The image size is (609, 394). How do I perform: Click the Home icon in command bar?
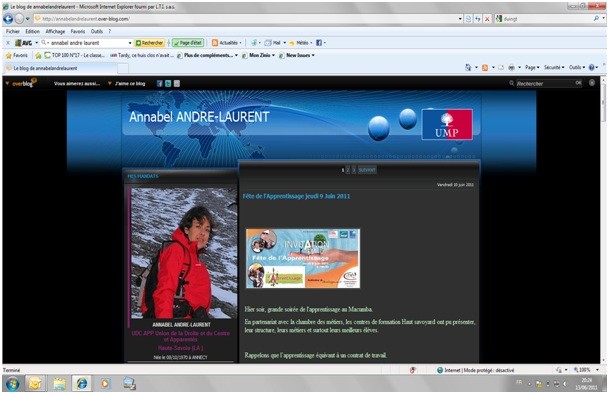click(x=468, y=68)
